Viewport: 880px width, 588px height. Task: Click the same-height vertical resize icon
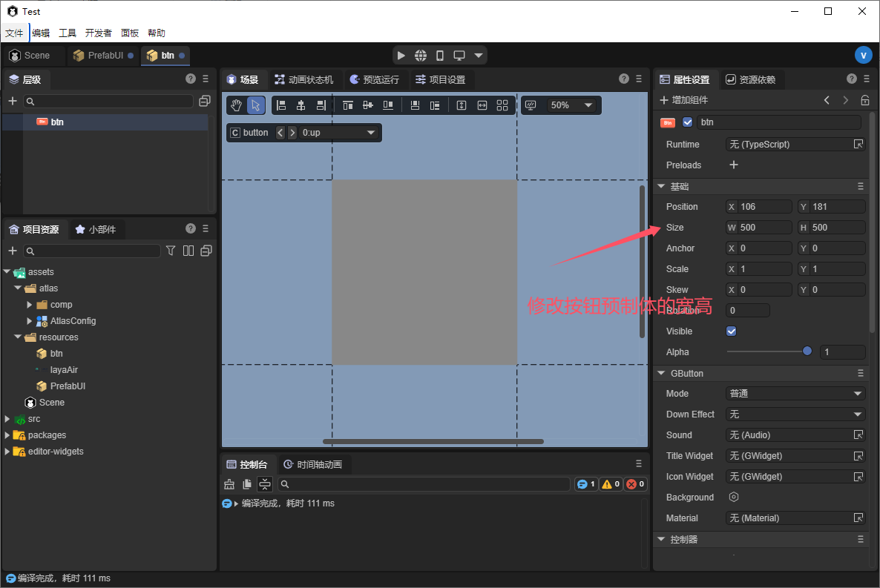pyautogui.click(x=461, y=105)
